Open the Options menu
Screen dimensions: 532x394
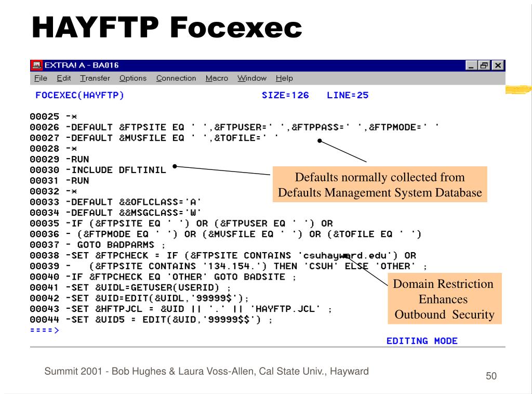132,78
